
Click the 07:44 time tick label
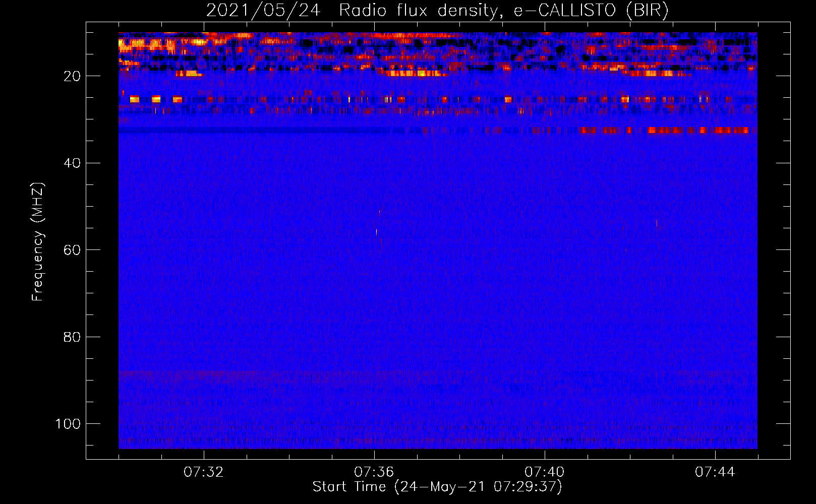click(715, 472)
